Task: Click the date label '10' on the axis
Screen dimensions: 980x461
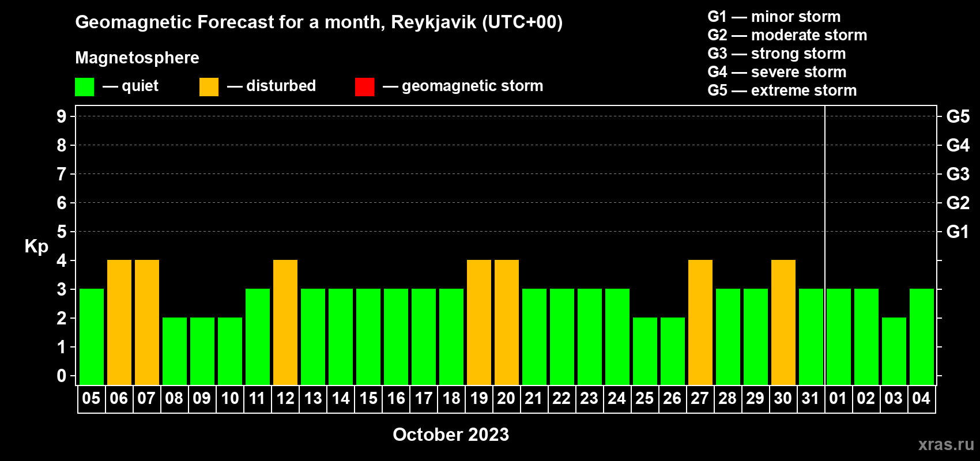Action: [x=229, y=399]
